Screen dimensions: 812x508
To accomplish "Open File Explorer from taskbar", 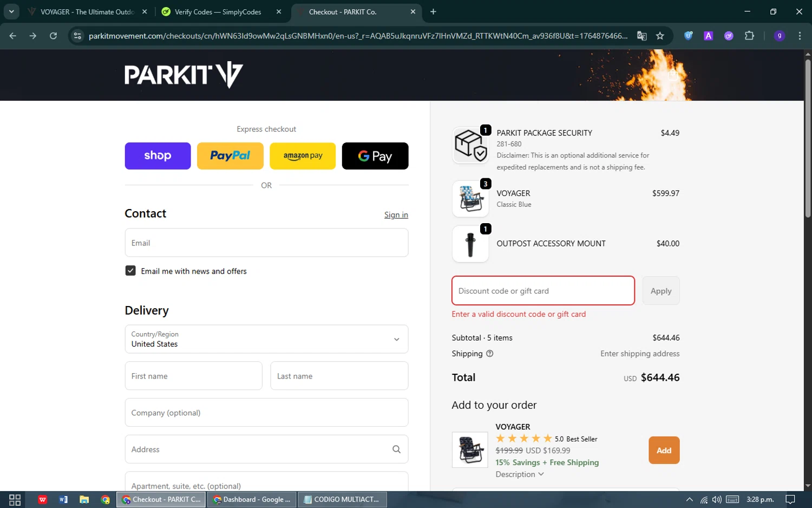I will pyautogui.click(x=84, y=499).
